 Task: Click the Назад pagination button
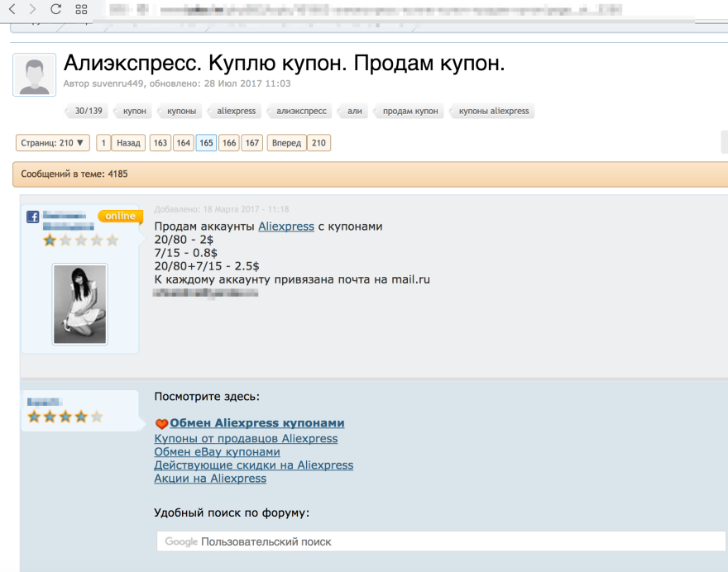click(x=128, y=143)
